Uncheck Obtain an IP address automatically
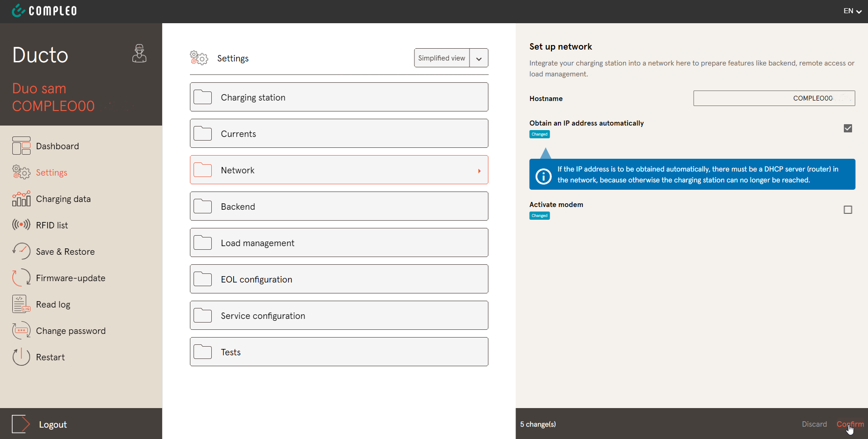The width and height of the screenshot is (868, 439). click(848, 128)
